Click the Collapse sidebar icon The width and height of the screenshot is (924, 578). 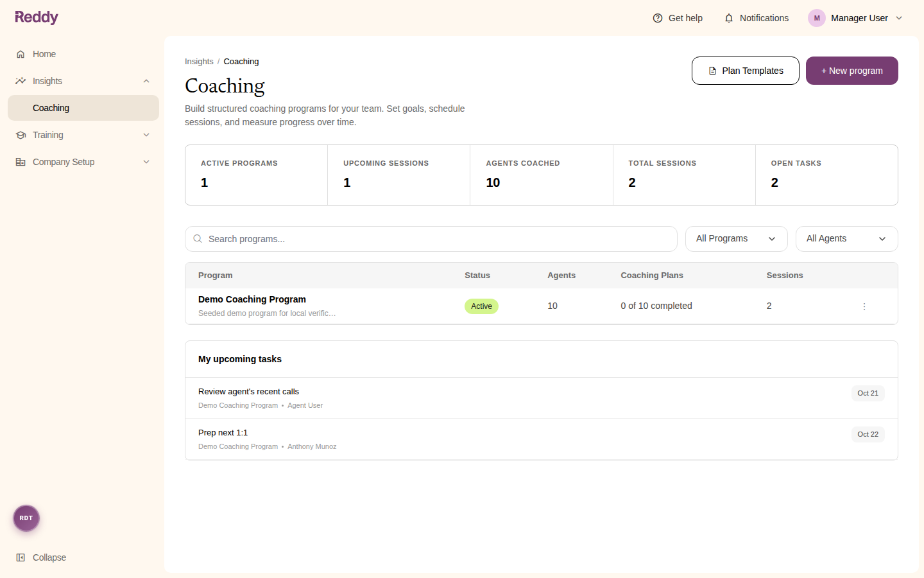(x=21, y=557)
